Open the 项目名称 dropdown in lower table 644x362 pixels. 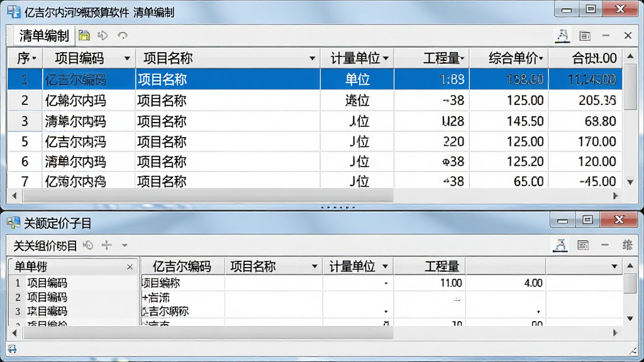(x=314, y=266)
